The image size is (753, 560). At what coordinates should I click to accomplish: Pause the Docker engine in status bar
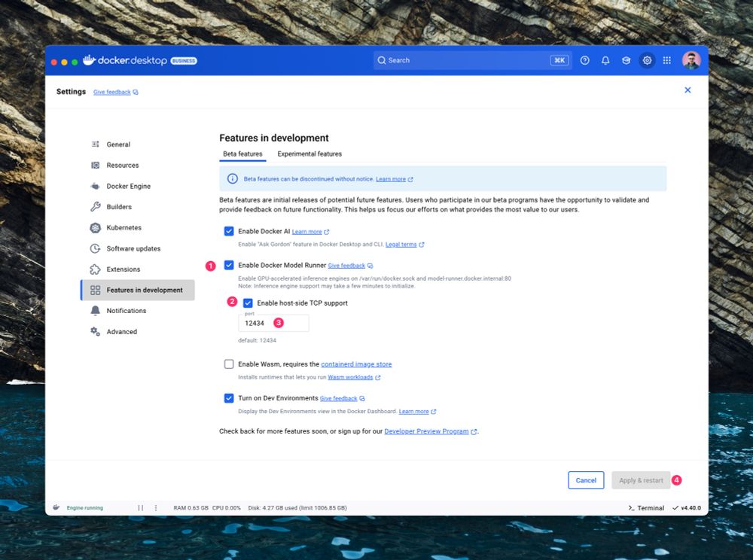click(x=140, y=508)
